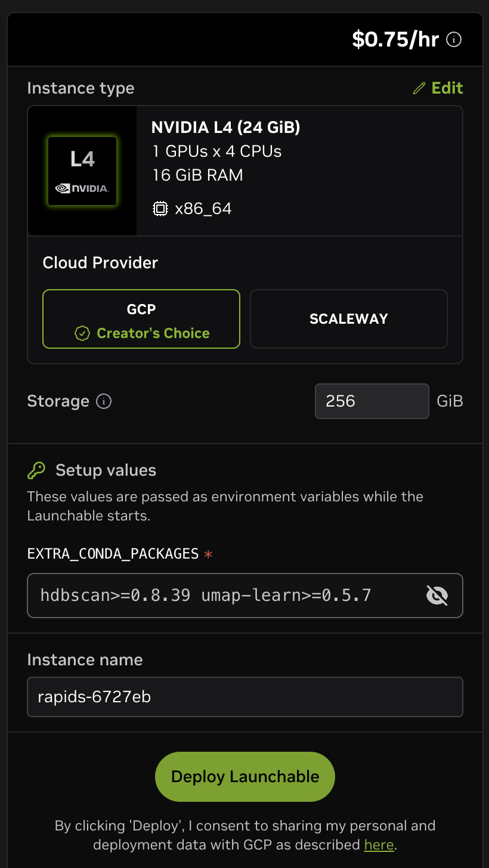Click the Storage size field showing 256
Viewport: 489px width, 868px height.
coord(372,401)
